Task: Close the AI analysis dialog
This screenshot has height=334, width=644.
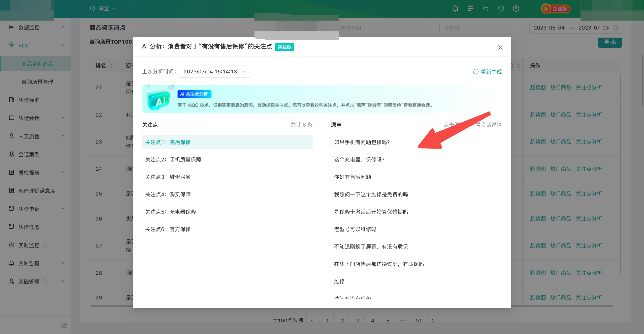Action: 500,47
